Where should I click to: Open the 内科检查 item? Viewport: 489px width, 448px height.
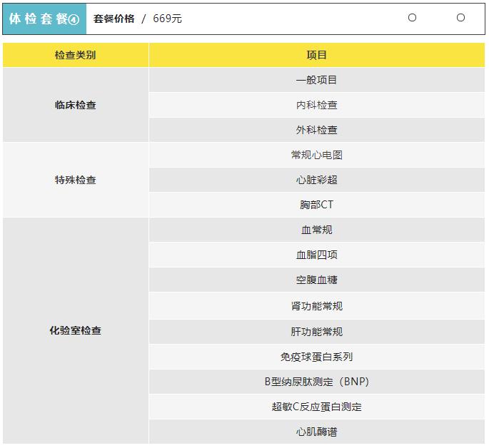coord(316,105)
